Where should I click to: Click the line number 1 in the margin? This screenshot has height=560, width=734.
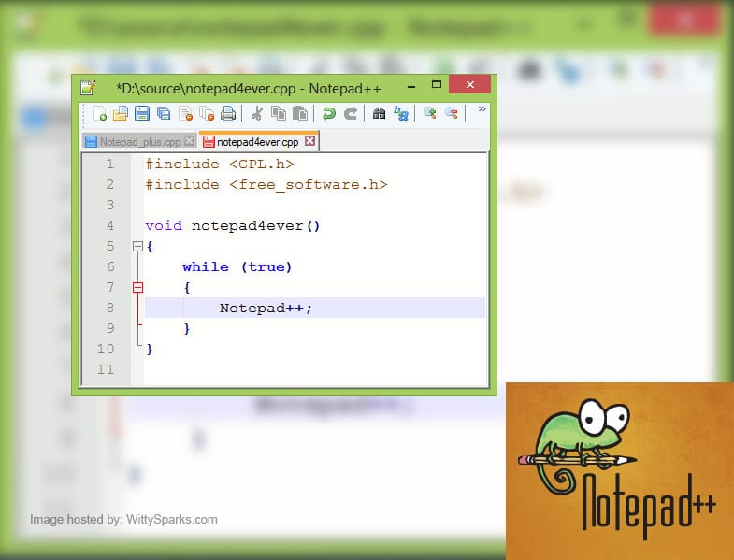point(110,165)
